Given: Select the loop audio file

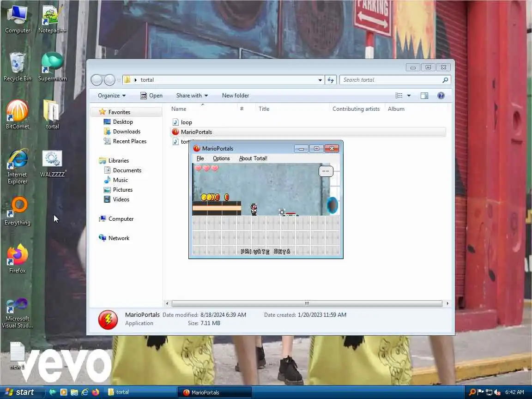Looking at the screenshot, I should (x=186, y=122).
